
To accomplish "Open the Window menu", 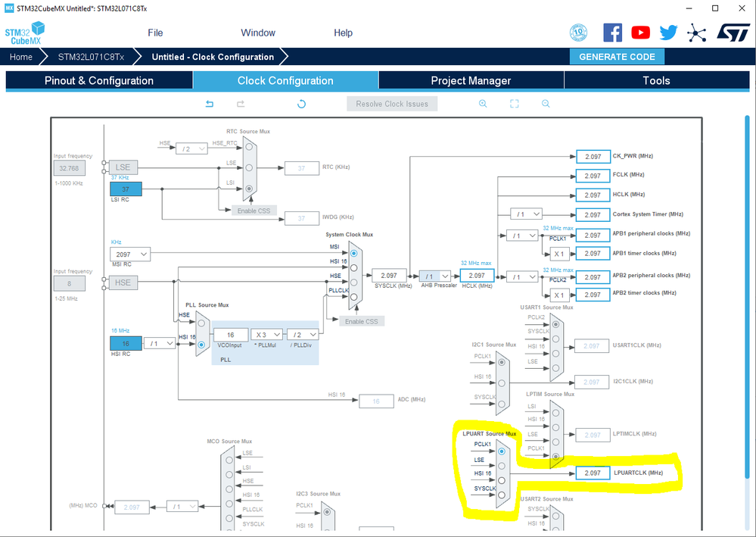I will tap(258, 33).
